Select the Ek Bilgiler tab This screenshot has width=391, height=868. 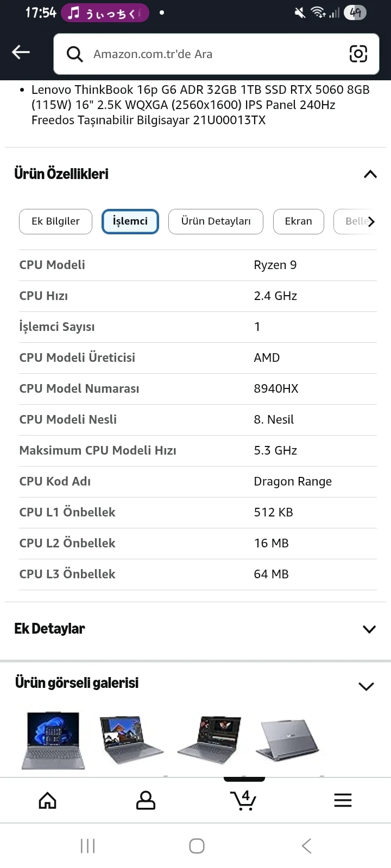click(55, 221)
